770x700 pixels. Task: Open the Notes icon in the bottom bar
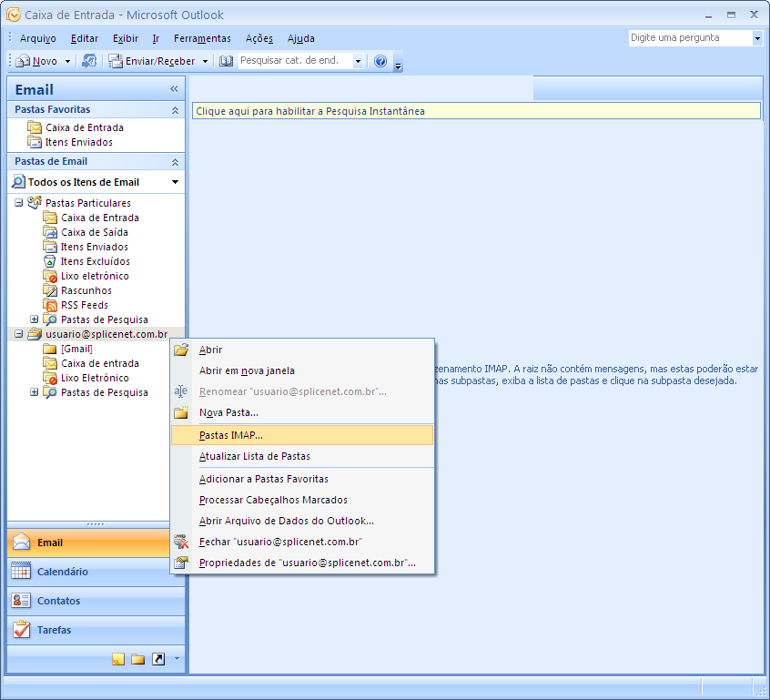[118, 659]
